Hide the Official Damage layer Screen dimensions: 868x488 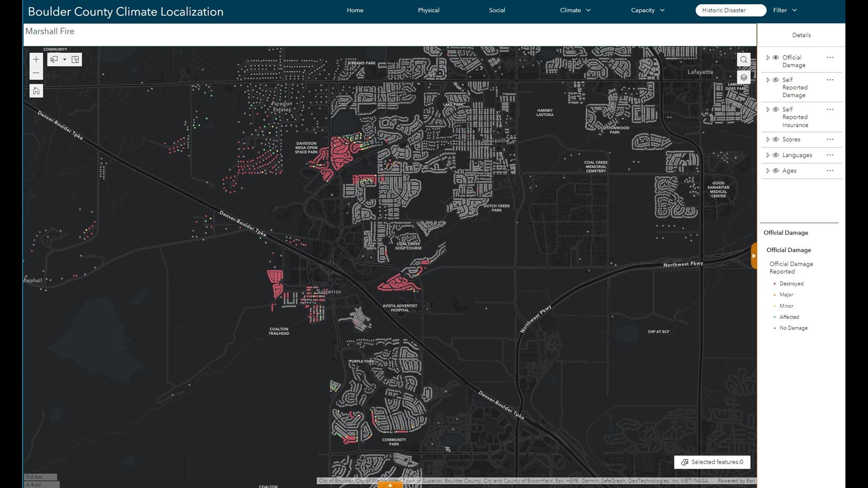coord(775,57)
